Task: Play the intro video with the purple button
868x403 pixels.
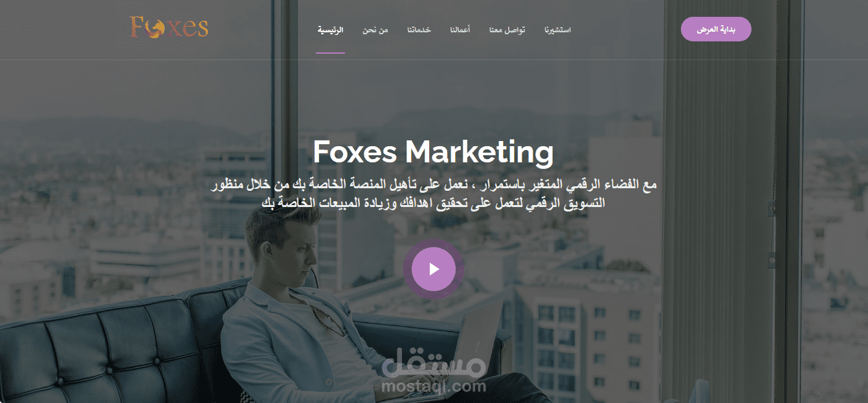Action: [x=434, y=269]
